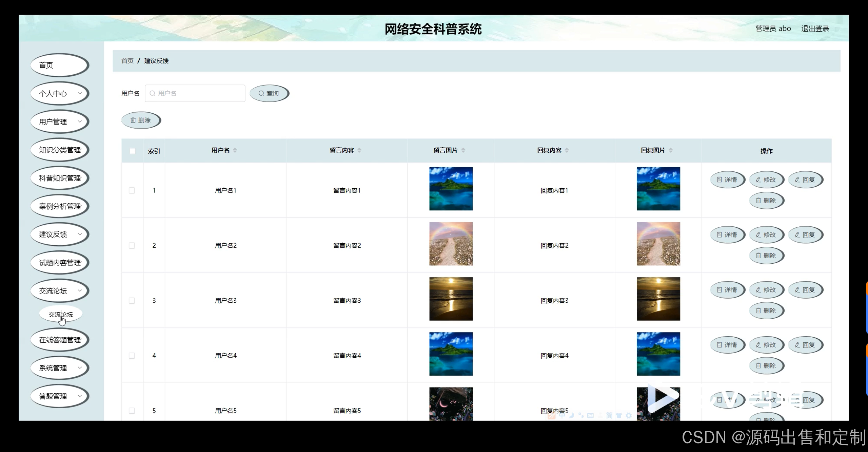868x452 pixels.
Task: Collapse the 交流论坛 parent menu chevron
Action: (x=80, y=291)
